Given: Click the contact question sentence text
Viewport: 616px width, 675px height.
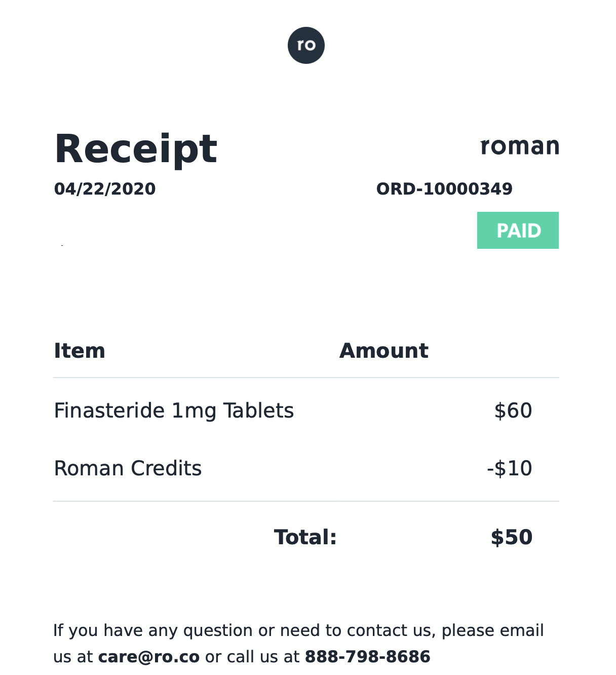Looking at the screenshot, I should click(298, 644).
